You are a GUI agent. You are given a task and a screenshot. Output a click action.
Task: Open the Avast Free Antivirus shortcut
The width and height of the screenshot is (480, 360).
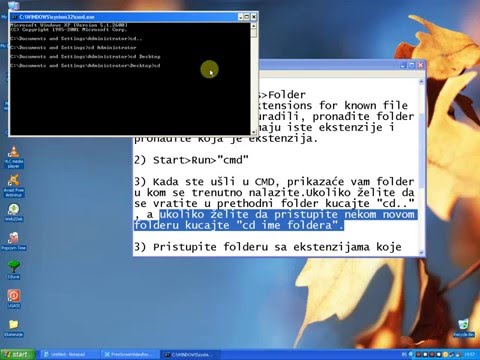click(14, 185)
